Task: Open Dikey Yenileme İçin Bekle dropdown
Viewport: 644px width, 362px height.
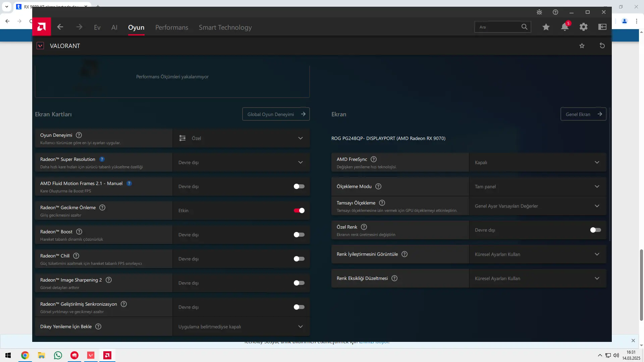Action: [241, 326]
